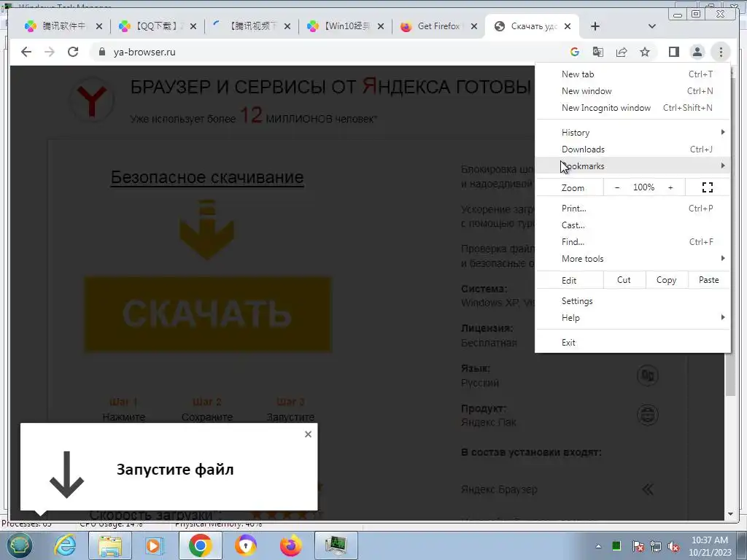
Task: Click the muted volume tray icon
Action: point(673,546)
